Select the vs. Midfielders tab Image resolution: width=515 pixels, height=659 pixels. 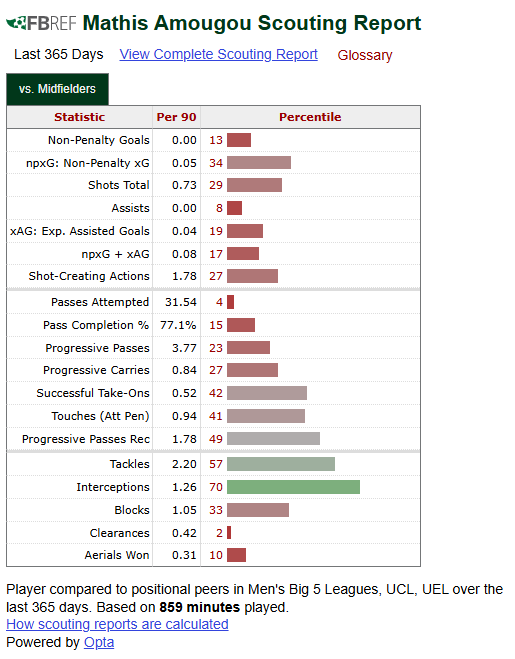(57, 89)
